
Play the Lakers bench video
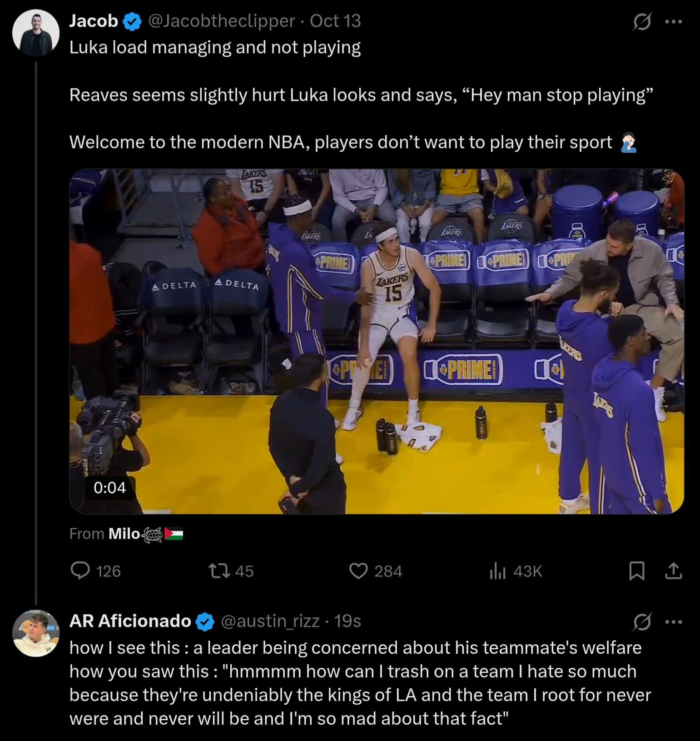tap(376, 341)
